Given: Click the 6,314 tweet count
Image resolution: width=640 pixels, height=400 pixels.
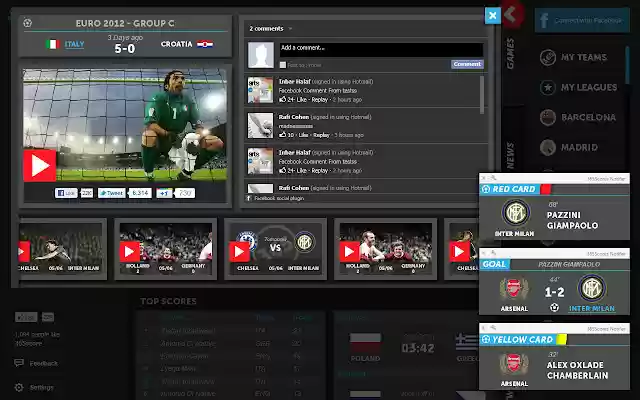Looking at the screenshot, I should 140,193.
